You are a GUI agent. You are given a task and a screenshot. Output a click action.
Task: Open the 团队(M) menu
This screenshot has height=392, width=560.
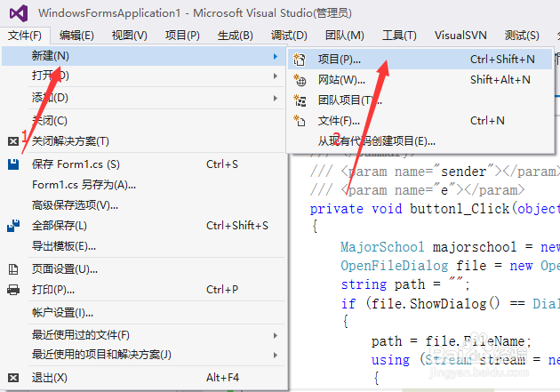344,36
